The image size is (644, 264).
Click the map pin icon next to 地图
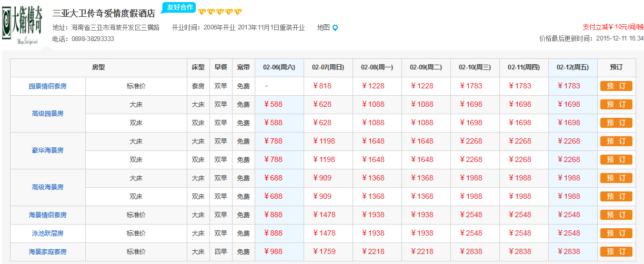tap(335, 28)
